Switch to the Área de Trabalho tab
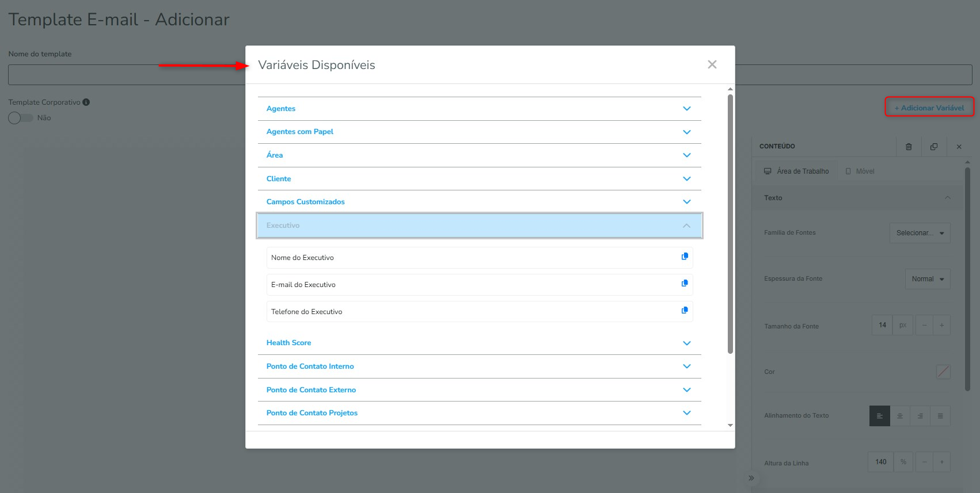 coord(796,171)
